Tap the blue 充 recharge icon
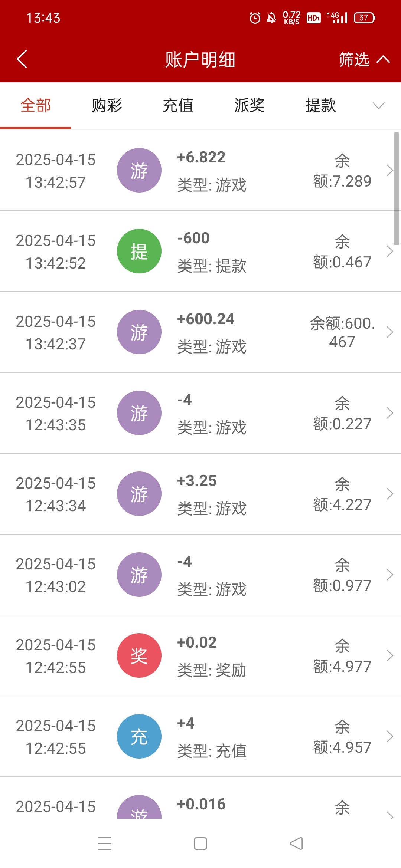Viewport: 401px width, 868px height. pos(139,736)
